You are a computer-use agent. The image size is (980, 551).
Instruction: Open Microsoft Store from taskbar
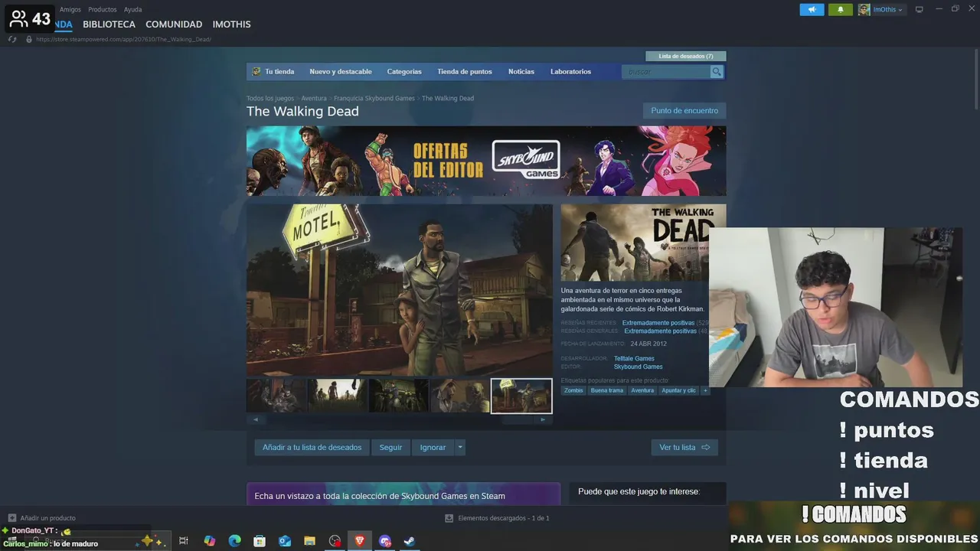click(260, 541)
